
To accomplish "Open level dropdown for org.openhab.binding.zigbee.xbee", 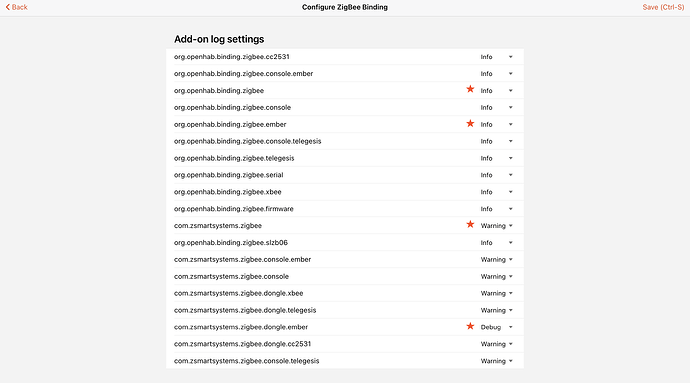I will click(x=496, y=192).
